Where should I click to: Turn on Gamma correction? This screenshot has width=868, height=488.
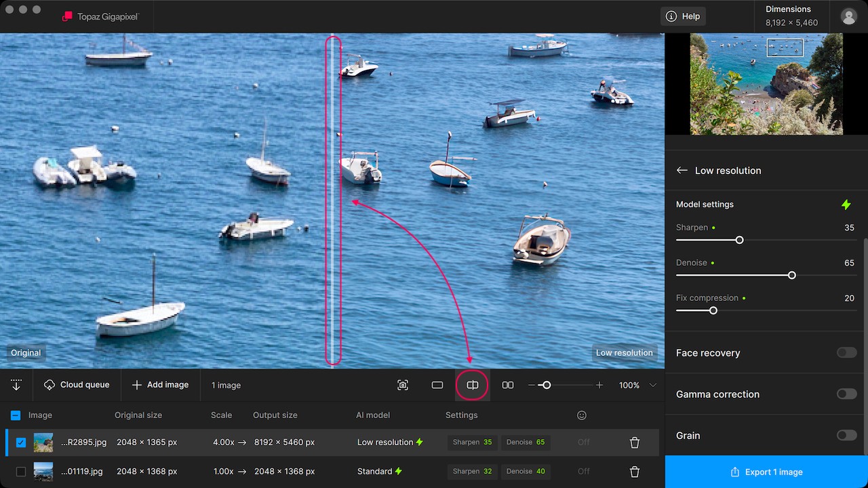[846, 394]
